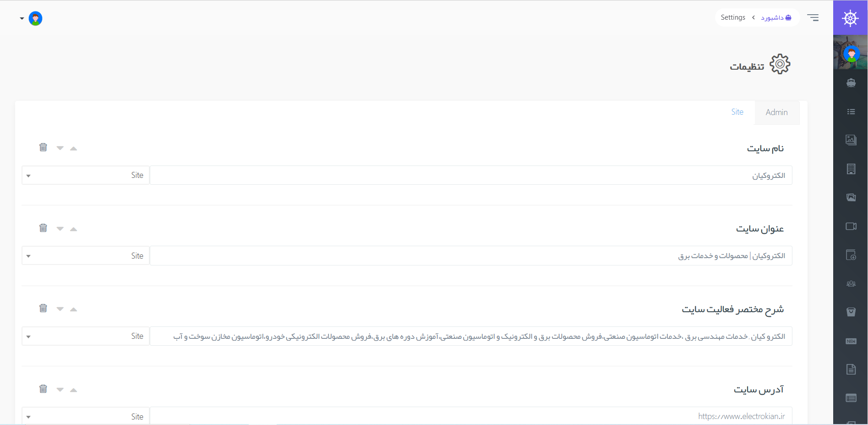868x425 pixels.
Task: Go to داشبورد breadcrumb link
Action: click(x=776, y=17)
